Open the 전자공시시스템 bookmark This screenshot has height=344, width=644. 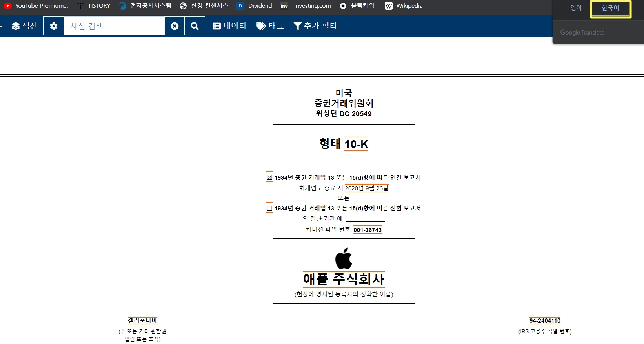coord(145,6)
